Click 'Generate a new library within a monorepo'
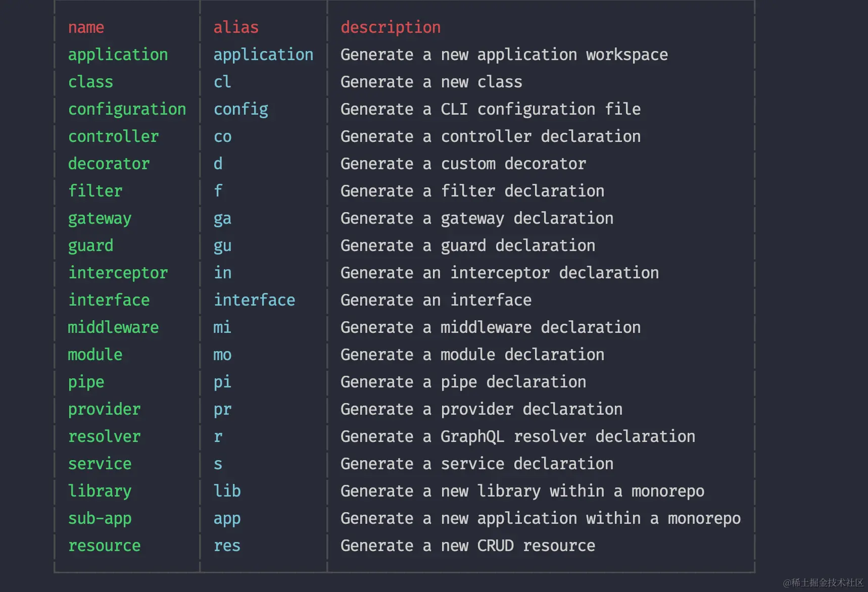Image resolution: width=868 pixels, height=592 pixels. pos(522,491)
